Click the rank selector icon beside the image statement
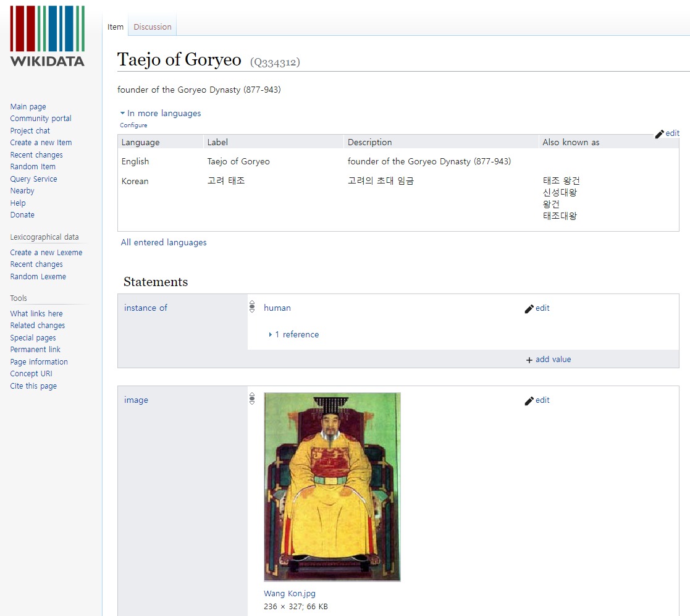The width and height of the screenshot is (690, 616). point(251,398)
